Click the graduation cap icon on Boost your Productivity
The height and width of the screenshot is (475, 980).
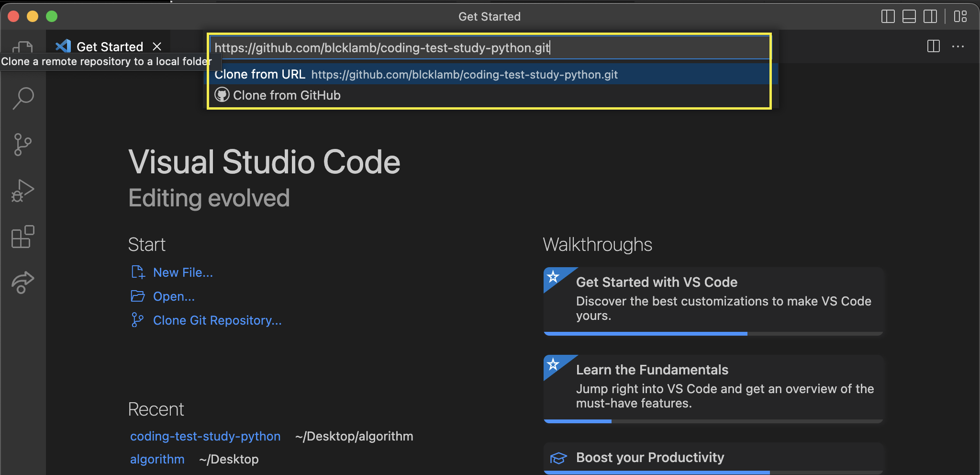pyautogui.click(x=558, y=458)
